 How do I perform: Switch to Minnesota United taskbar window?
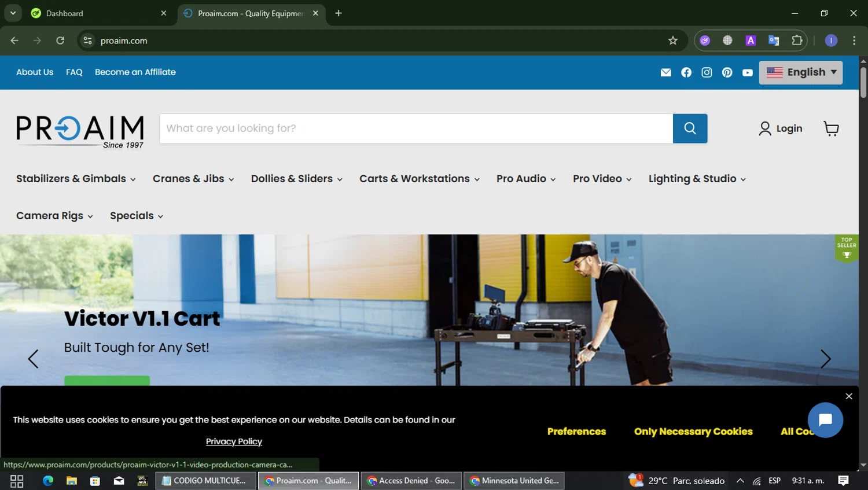pyautogui.click(x=514, y=481)
